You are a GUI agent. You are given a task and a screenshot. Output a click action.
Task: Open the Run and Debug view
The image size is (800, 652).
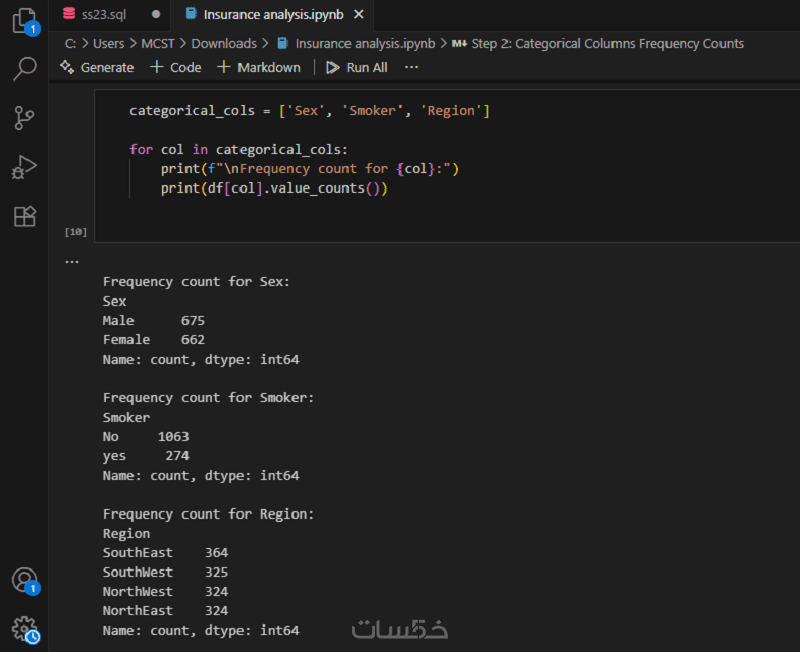(x=24, y=167)
